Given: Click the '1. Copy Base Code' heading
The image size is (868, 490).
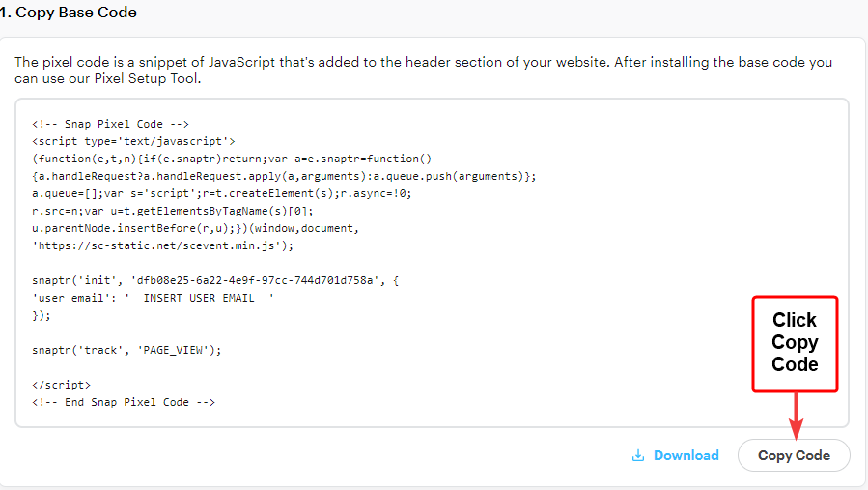Looking at the screenshot, I should point(76,13).
